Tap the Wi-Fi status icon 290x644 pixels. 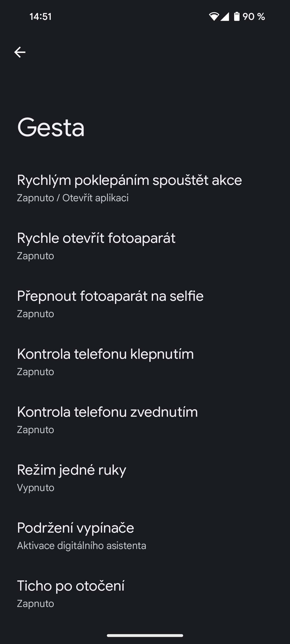tap(214, 17)
